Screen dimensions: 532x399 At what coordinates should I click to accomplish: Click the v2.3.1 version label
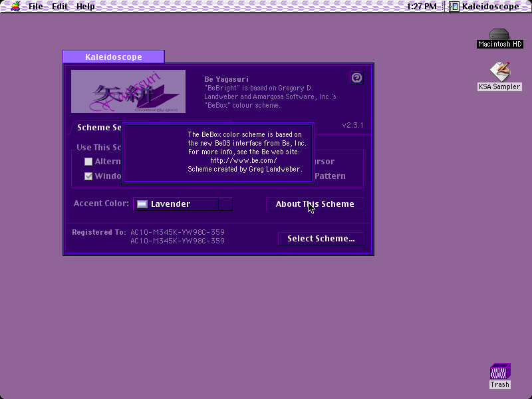352,125
